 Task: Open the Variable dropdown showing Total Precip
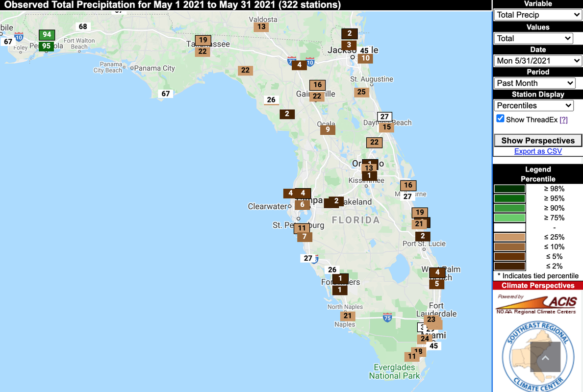(537, 15)
